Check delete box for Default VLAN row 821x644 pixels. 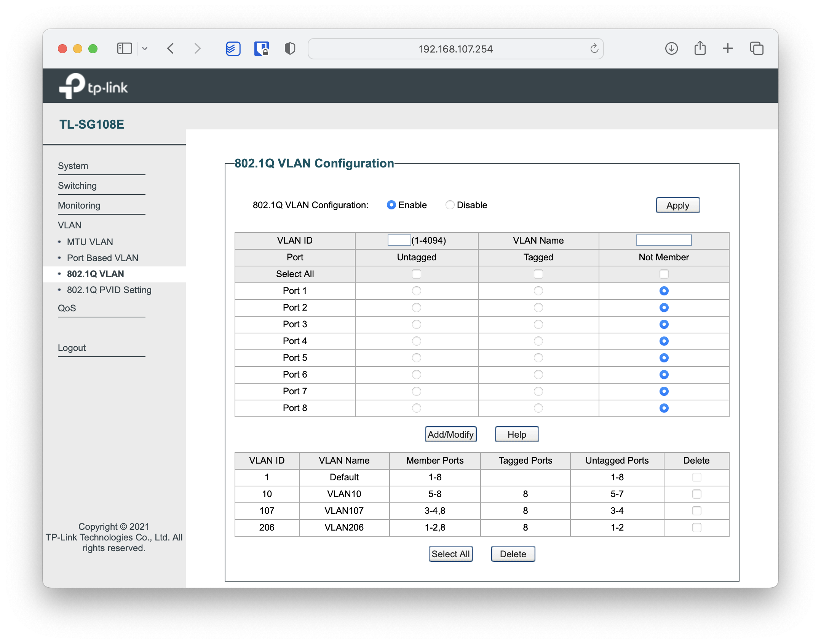(x=696, y=477)
